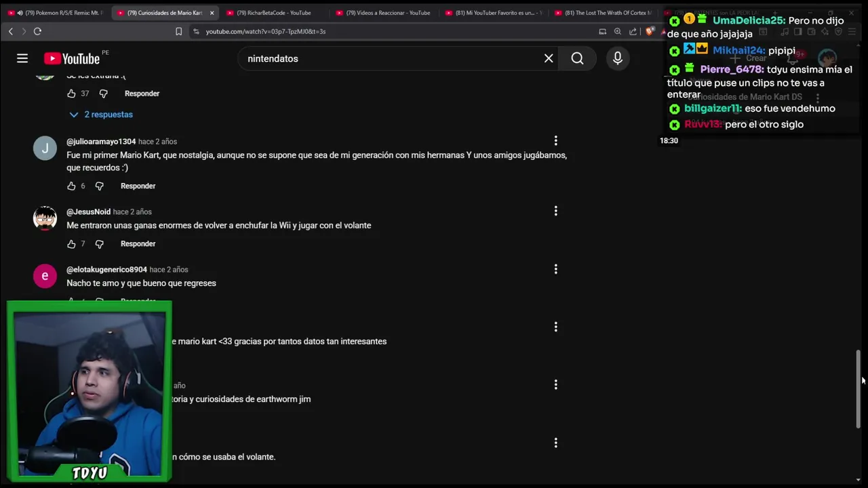The width and height of the screenshot is (868, 488).
Task: Like the comment by @julioaramayo1304
Action: tap(71, 186)
